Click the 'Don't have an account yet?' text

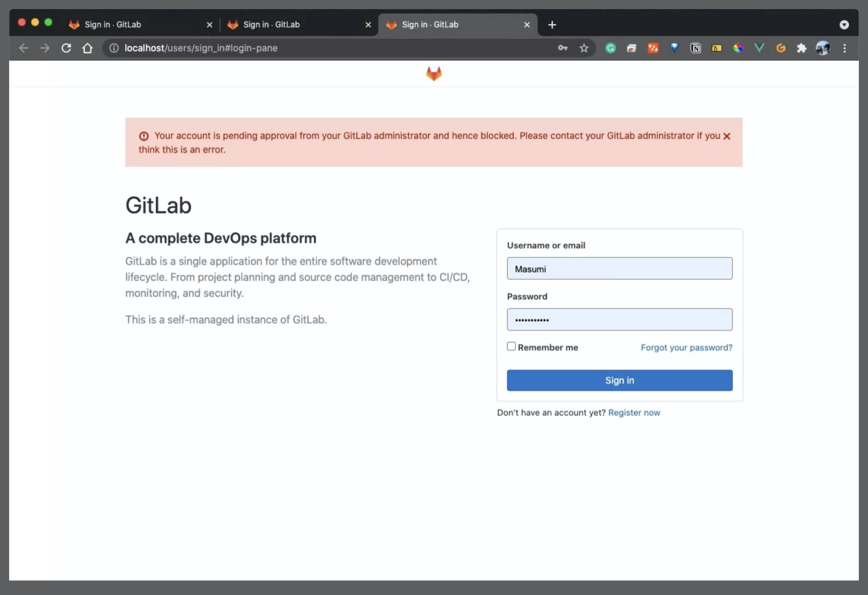551,412
